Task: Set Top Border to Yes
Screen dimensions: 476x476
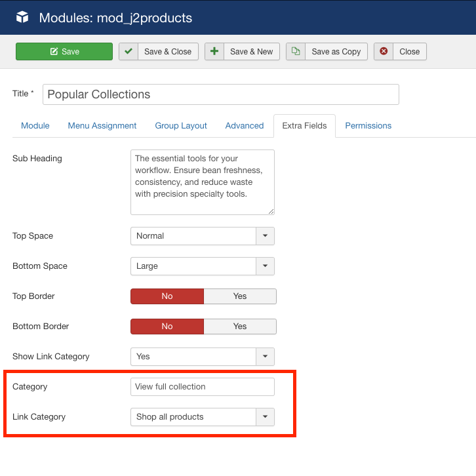Action: (240, 296)
